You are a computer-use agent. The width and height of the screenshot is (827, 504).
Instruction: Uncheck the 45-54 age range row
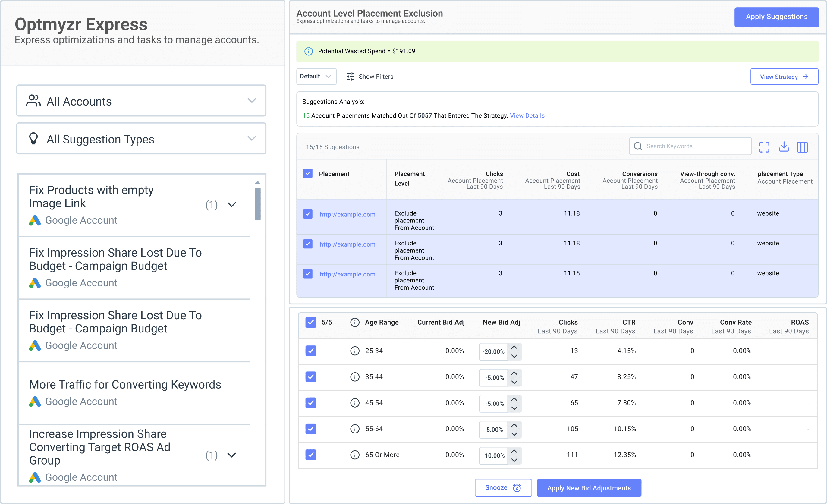pyautogui.click(x=311, y=403)
